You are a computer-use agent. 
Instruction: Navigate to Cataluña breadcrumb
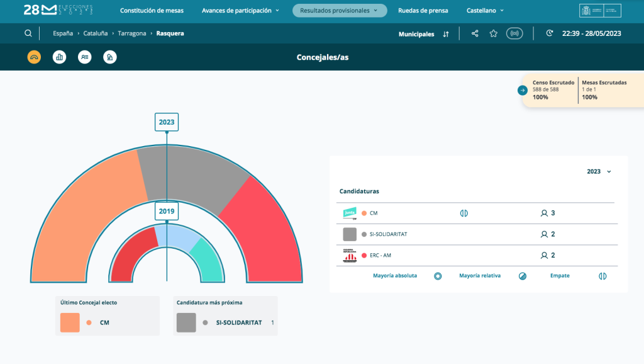point(96,33)
